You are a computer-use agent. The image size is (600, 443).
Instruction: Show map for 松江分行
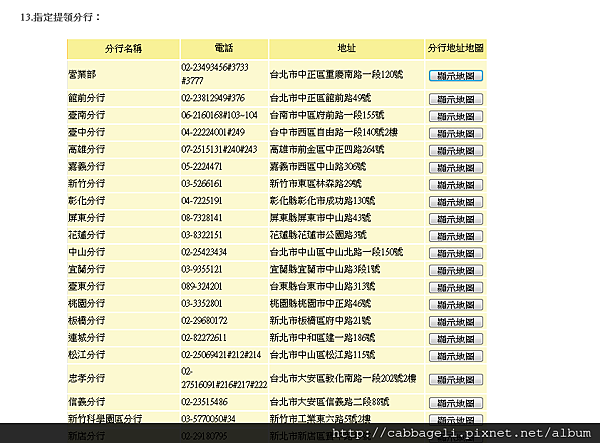[x=456, y=356]
